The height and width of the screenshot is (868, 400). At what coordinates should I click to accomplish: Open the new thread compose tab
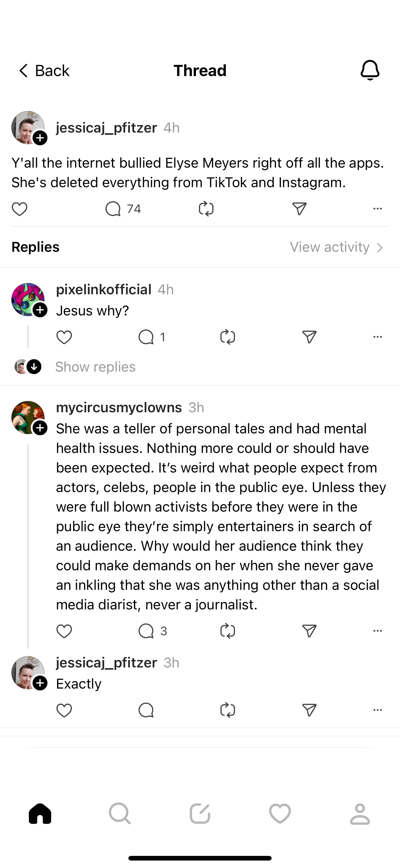click(200, 813)
